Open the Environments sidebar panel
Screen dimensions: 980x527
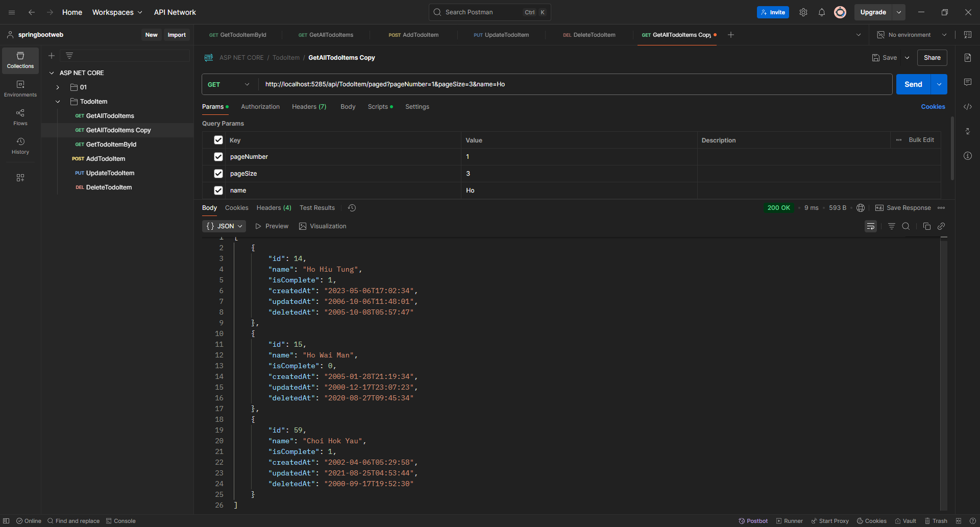point(20,88)
